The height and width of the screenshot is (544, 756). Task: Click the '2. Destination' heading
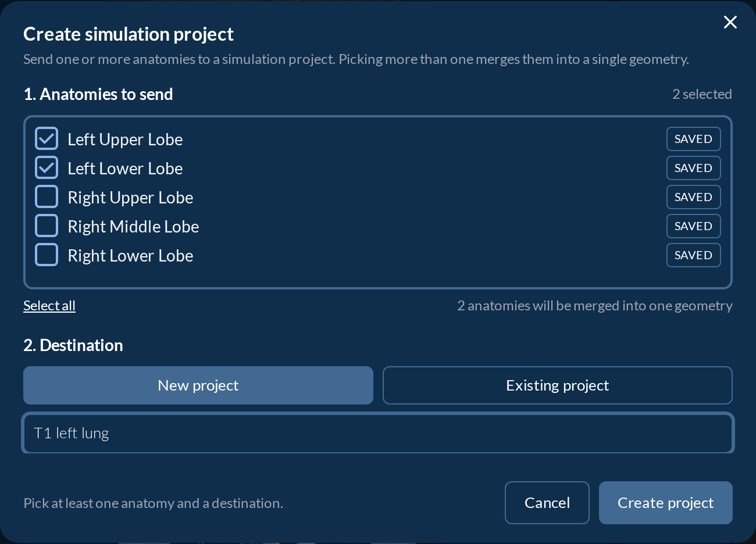pos(73,345)
